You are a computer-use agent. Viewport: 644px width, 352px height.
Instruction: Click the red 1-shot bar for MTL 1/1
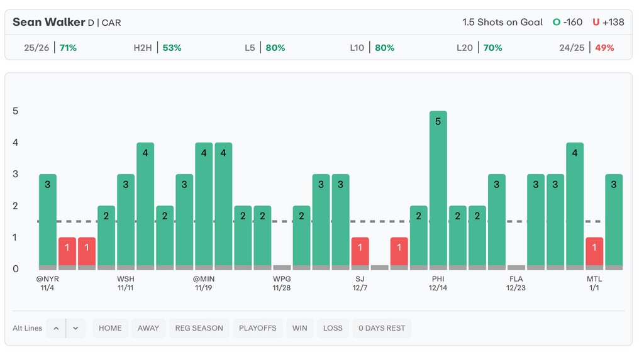[594, 251]
